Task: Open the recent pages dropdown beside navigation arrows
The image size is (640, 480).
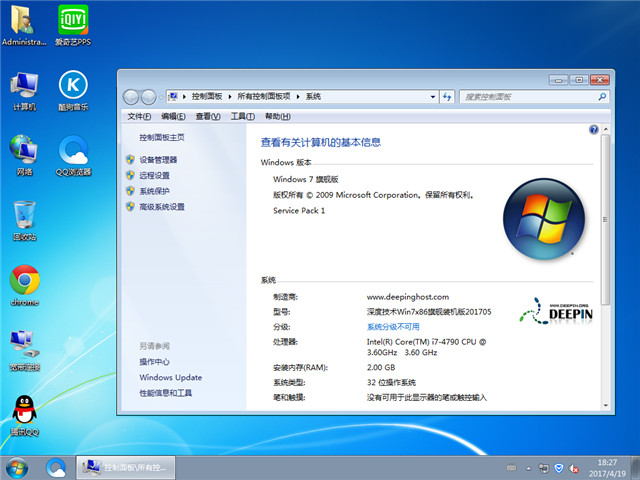Action: click(161, 97)
